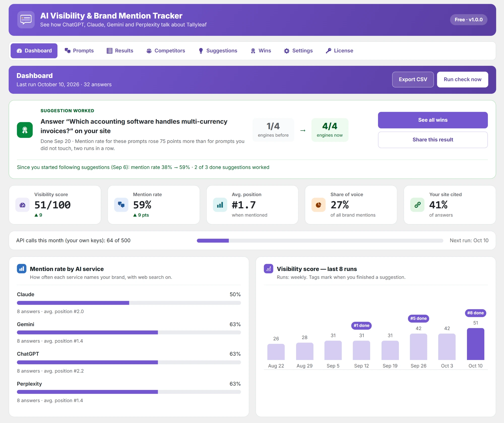Click the #8 done tag on chart

(x=475, y=313)
